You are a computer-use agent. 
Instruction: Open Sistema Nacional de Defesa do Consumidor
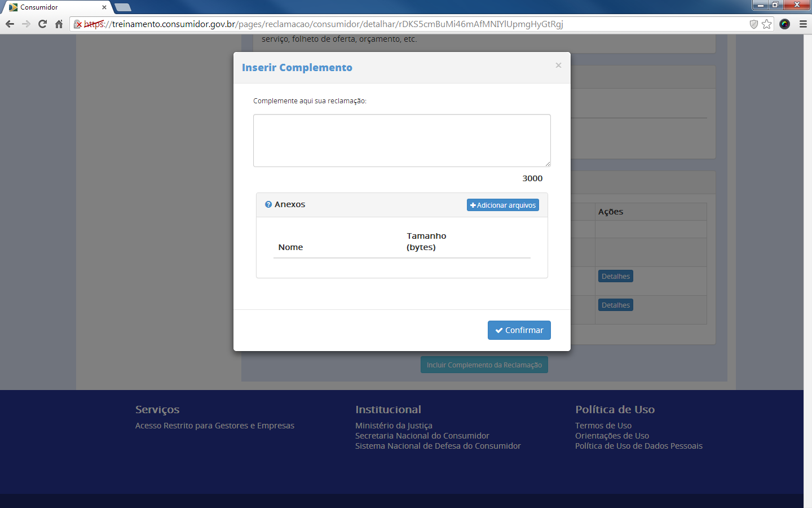pos(438,446)
